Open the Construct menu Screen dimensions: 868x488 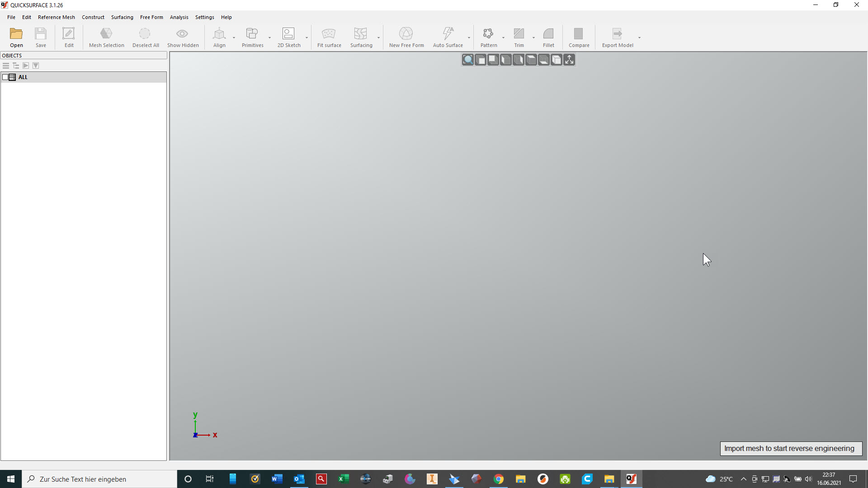tap(93, 17)
